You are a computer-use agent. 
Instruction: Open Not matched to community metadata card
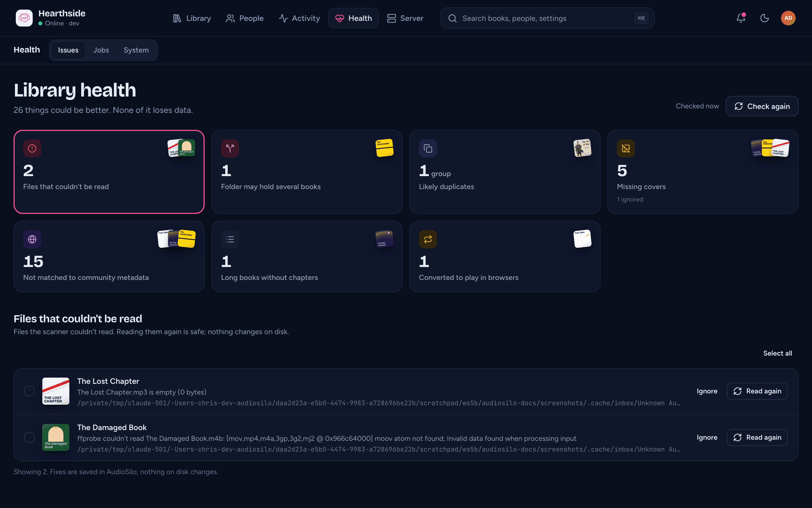[109, 256]
